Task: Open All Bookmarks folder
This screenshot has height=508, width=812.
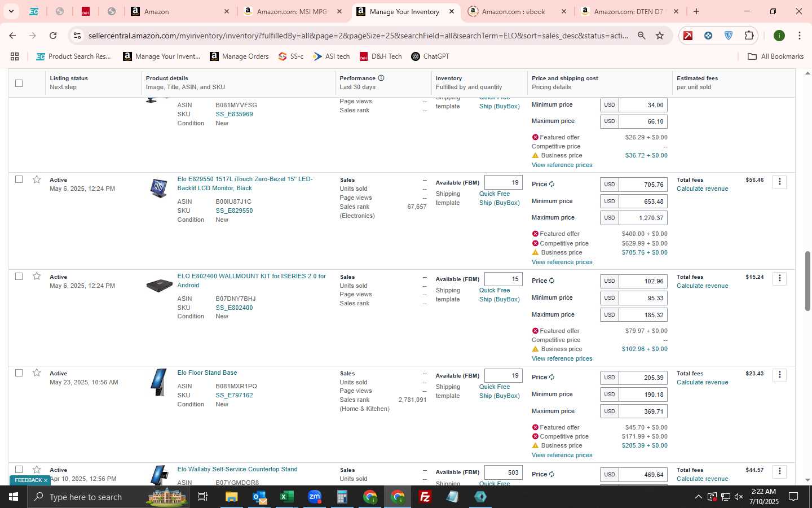Action: 775,56
